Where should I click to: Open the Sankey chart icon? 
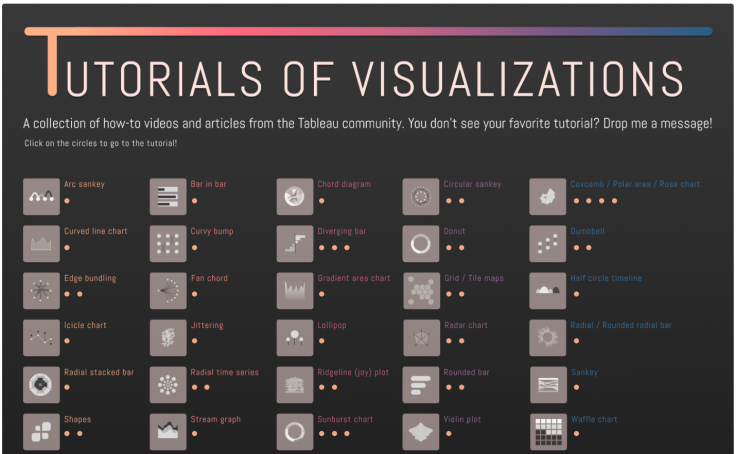[x=548, y=385]
